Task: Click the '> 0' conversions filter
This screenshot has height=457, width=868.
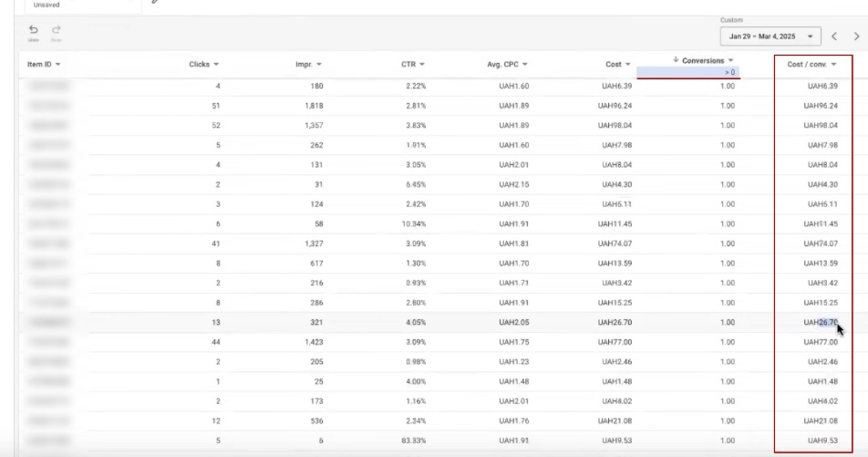Action: 730,72
